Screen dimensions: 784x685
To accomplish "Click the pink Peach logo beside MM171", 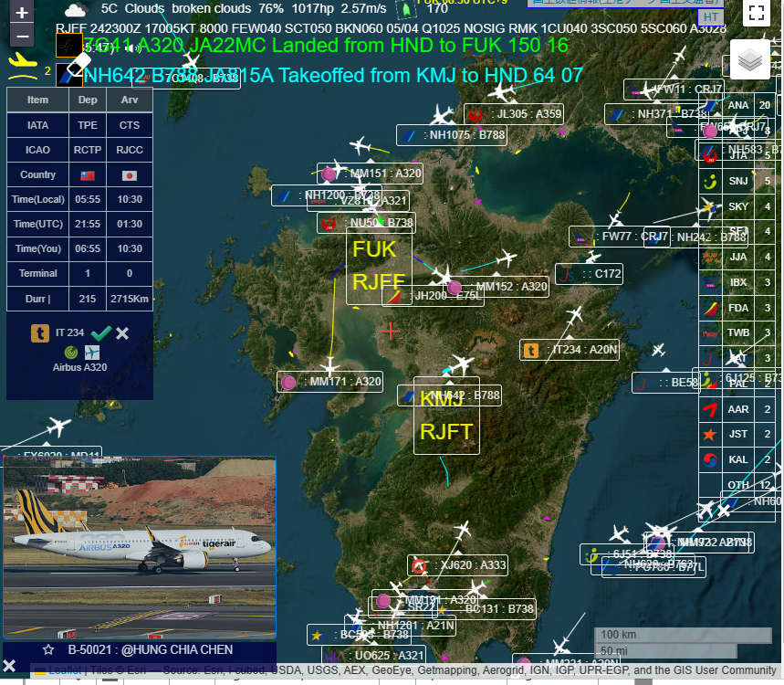I will click(288, 383).
